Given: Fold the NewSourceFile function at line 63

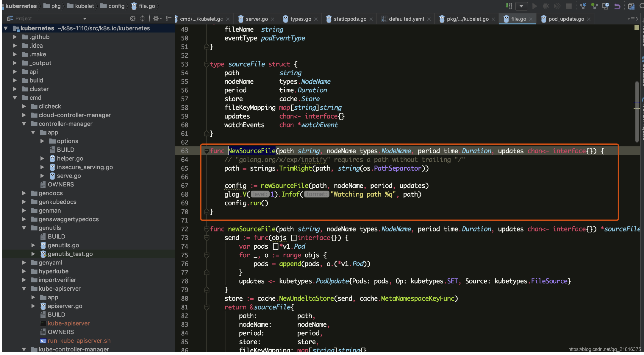Looking at the screenshot, I should (x=207, y=151).
